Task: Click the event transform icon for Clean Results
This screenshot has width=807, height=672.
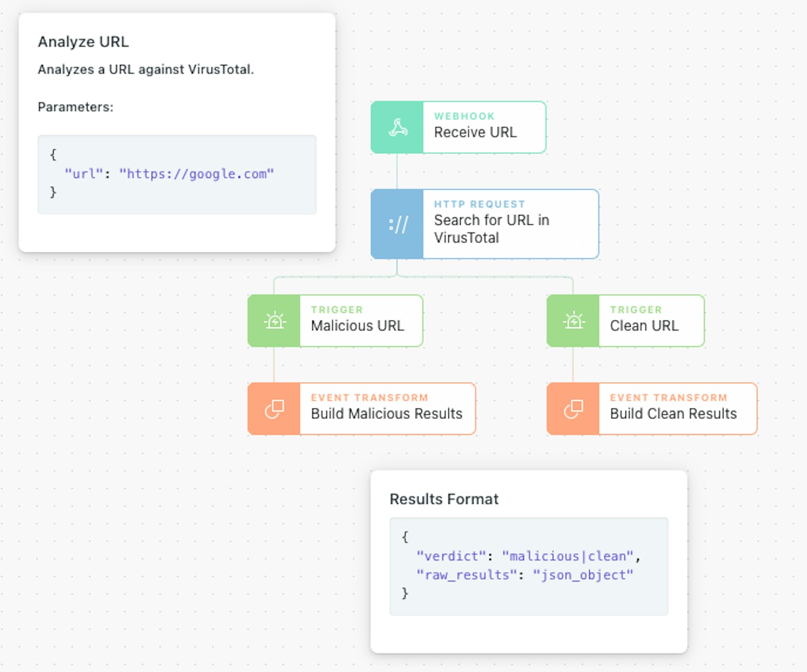Action: click(x=574, y=409)
